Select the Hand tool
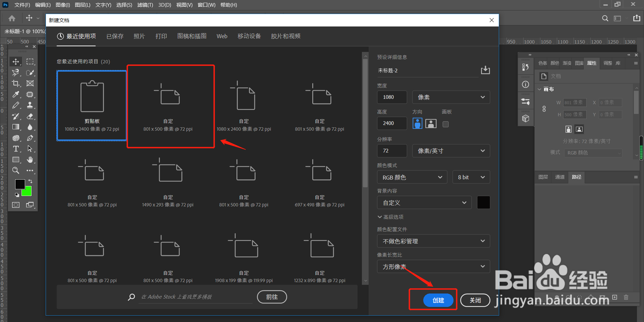The image size is (644, 322). point(30,160)
